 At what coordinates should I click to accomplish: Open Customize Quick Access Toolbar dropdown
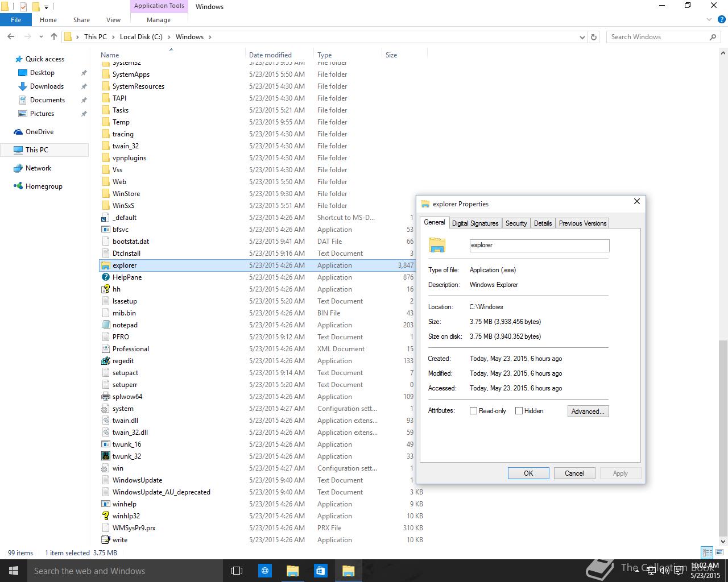[47, 7]
